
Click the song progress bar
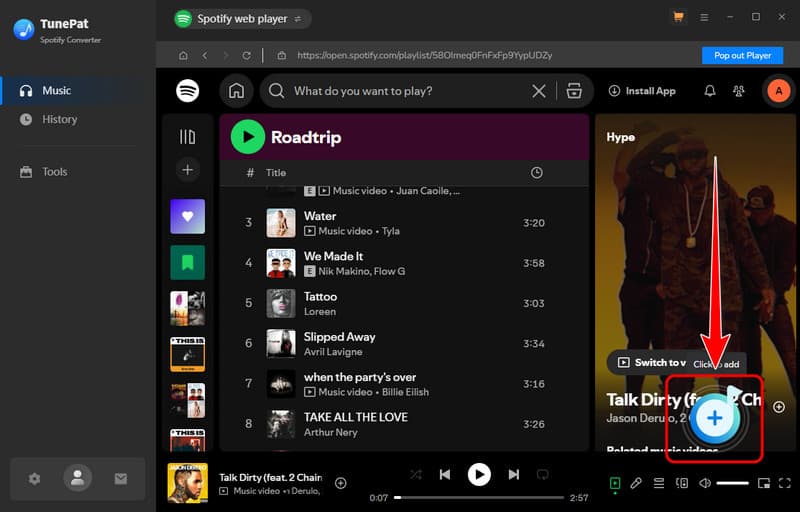click(x=480, y=497)
